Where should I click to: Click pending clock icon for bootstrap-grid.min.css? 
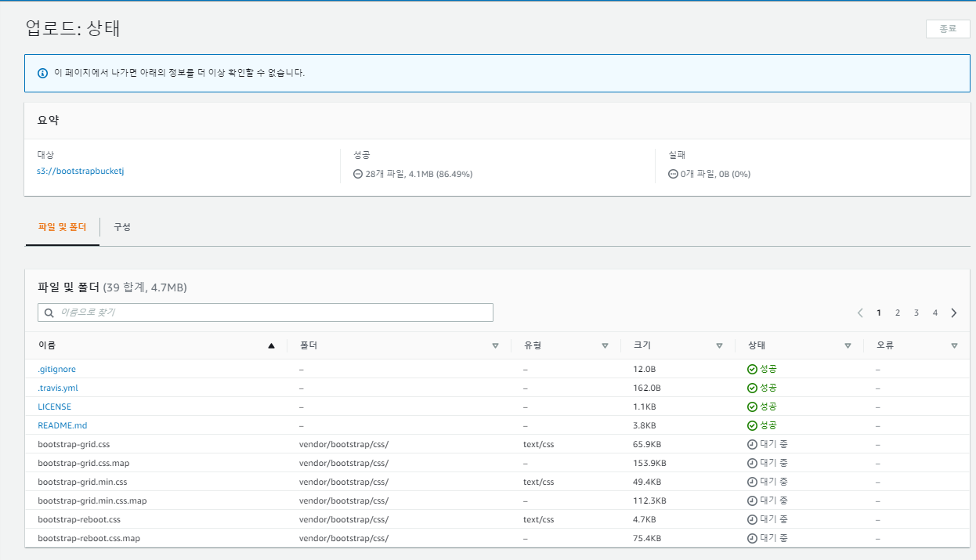(752, 482)
